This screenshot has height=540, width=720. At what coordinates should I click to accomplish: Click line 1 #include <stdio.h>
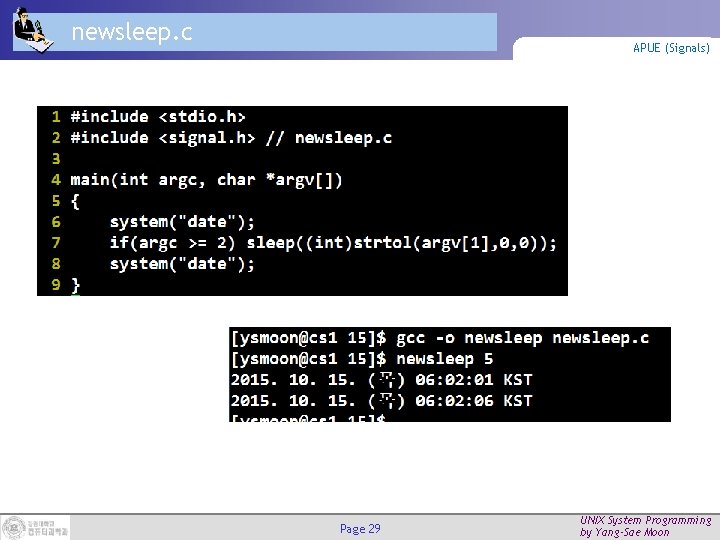(x=158, y=117)
